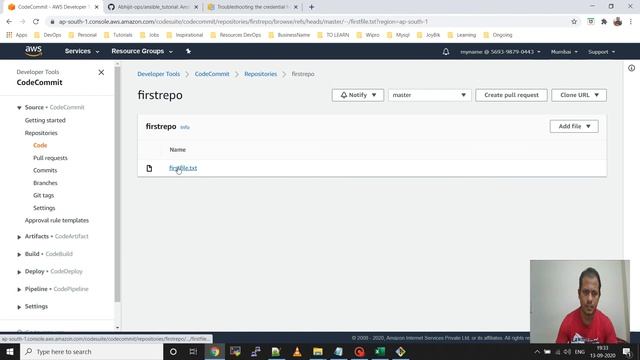640x360 pixels.
Task: Open the notifications bell icon
Action: 446,52
